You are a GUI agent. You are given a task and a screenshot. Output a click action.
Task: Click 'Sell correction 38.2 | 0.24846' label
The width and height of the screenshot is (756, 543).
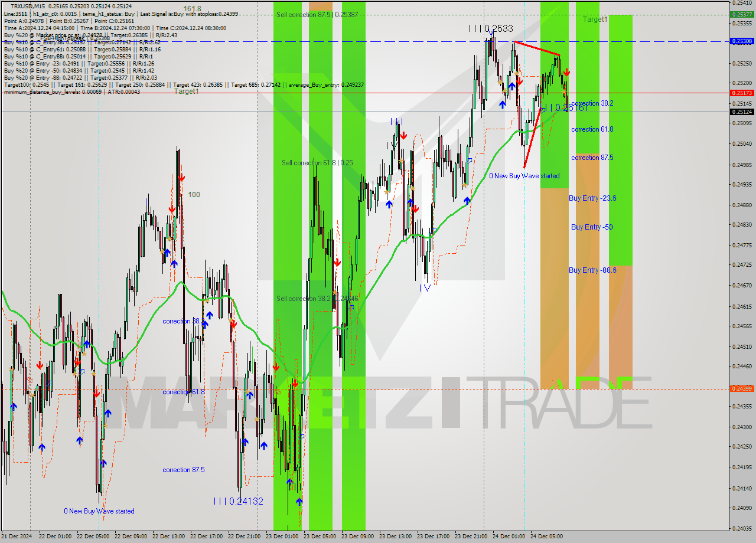coord(317,299)
